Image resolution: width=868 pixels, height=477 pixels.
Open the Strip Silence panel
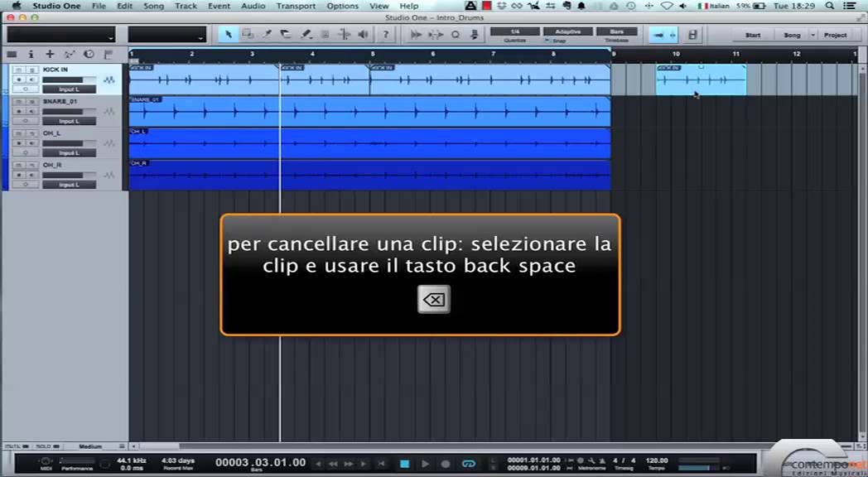coord(436,34)
